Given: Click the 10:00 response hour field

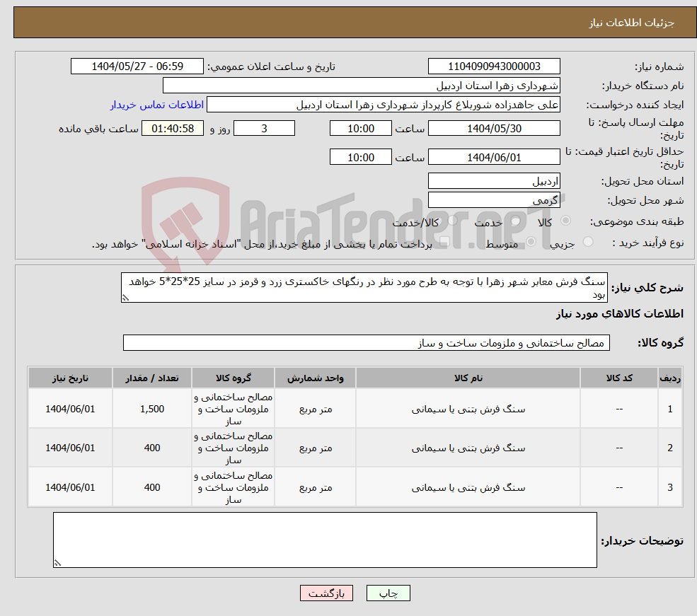Looking at the screenshot, I should click(x=361, y=128).
